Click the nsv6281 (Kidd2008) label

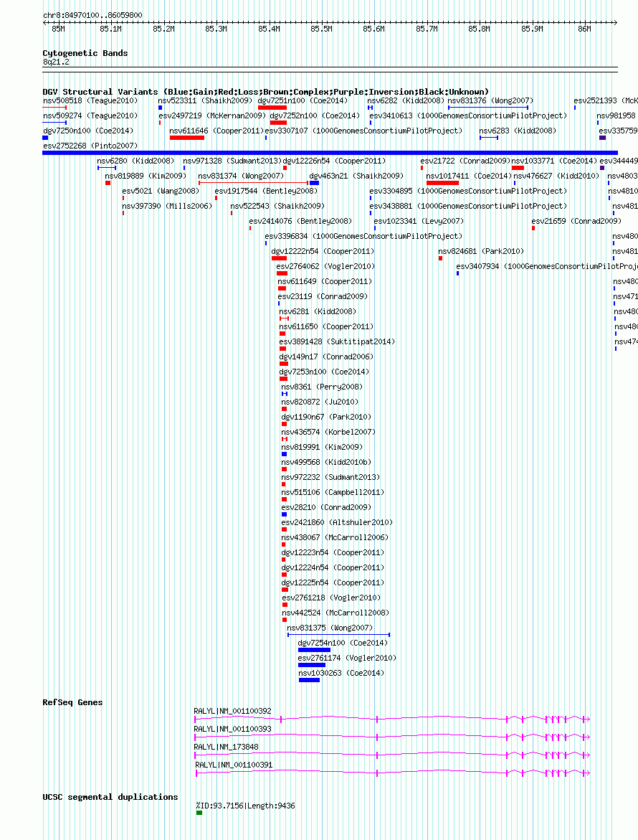318,311
